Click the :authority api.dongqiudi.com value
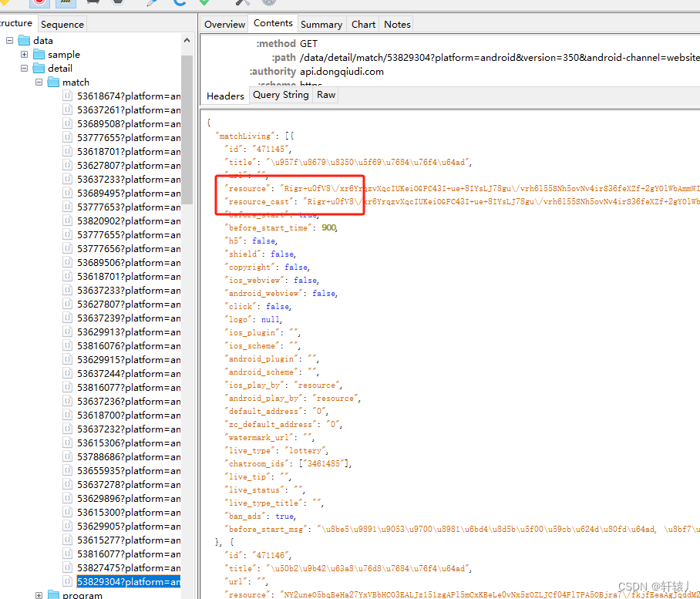The width and height of the screenshot is (700, 599). (x=342, y=72)
